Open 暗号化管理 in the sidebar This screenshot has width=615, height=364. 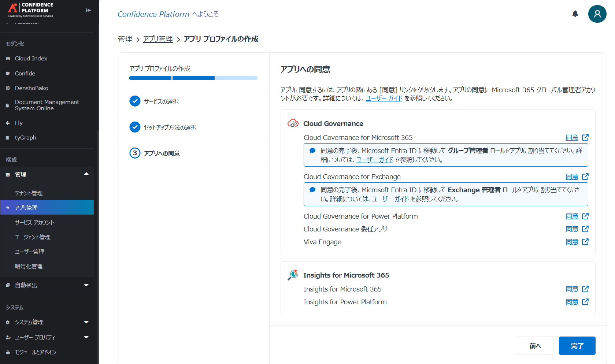pos(29,266)
